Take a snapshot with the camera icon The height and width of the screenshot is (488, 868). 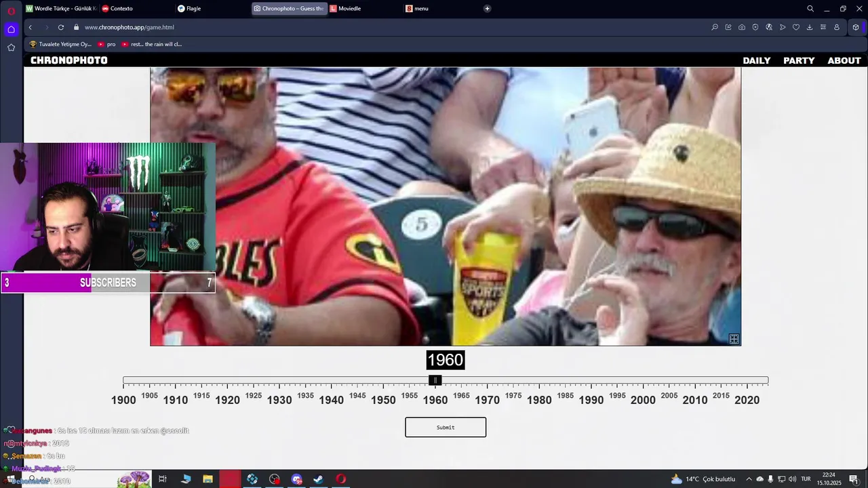click(742, 27)
